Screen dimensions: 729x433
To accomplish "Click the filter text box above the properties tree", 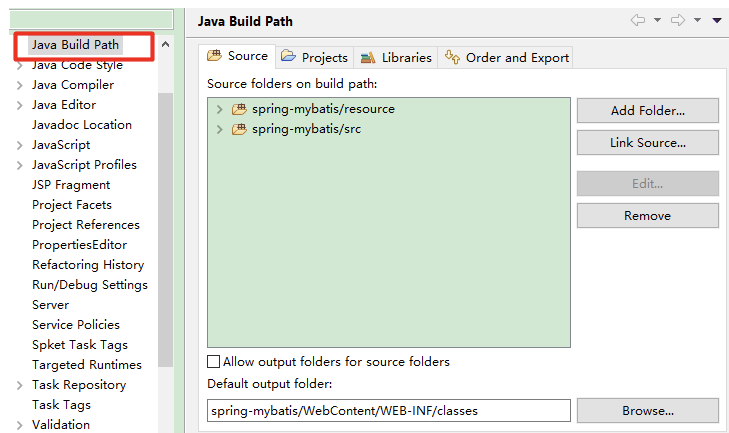I will [x=91, y=20].
